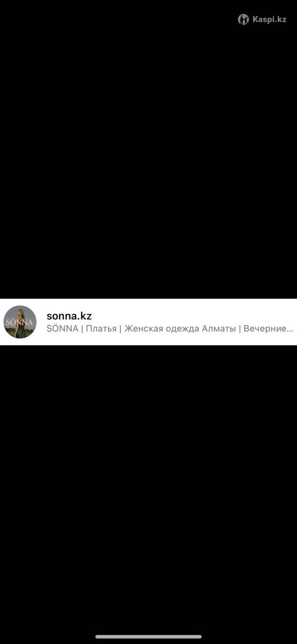Tap the Женская word in the description
Viewport: 297px width, 644px height.
click(x=142, y=328)
